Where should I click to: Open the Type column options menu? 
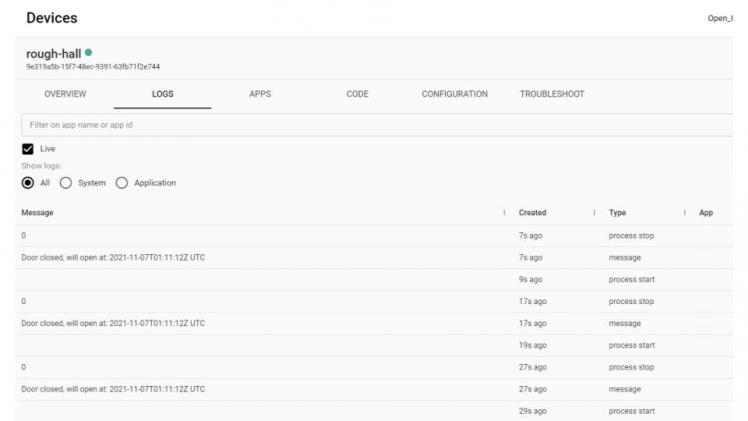click(x=684, y=213)
